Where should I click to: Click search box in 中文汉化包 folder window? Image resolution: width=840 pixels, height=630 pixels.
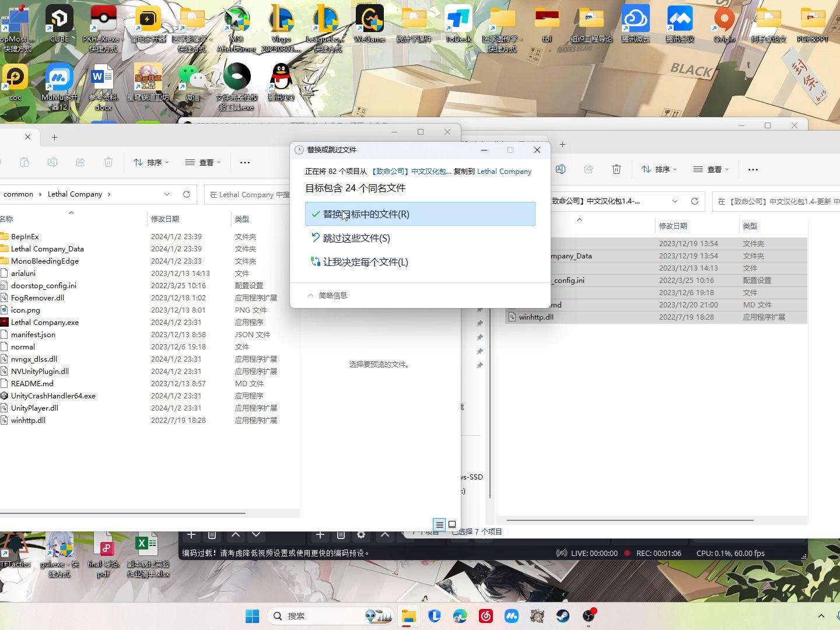pos(776,201)
